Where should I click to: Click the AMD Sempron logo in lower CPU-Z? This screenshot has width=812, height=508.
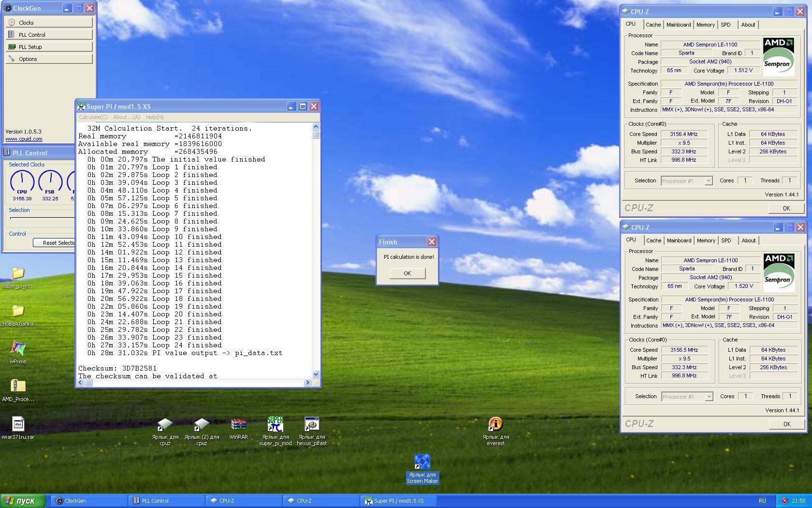coord(779,272)
